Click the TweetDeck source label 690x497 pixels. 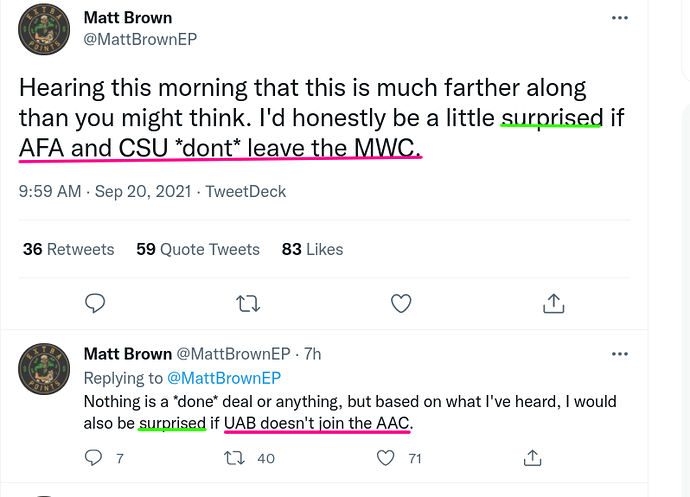pos(246,191)
